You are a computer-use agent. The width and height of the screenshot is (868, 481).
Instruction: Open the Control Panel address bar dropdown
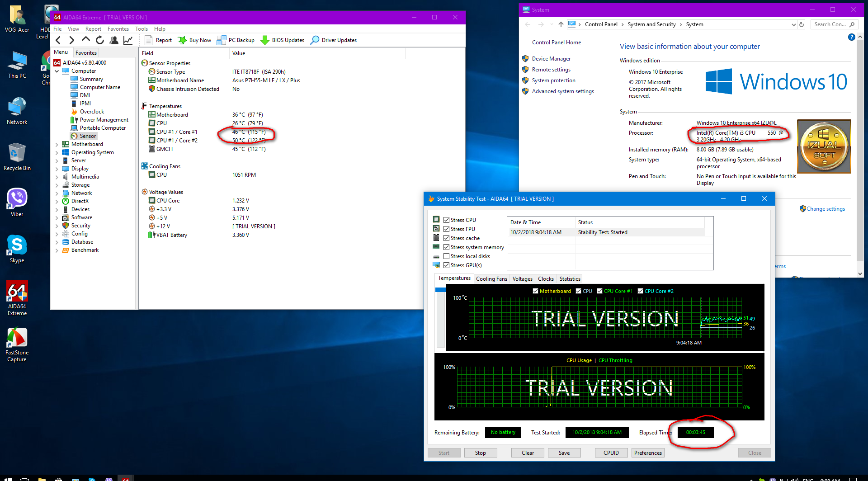793,25
